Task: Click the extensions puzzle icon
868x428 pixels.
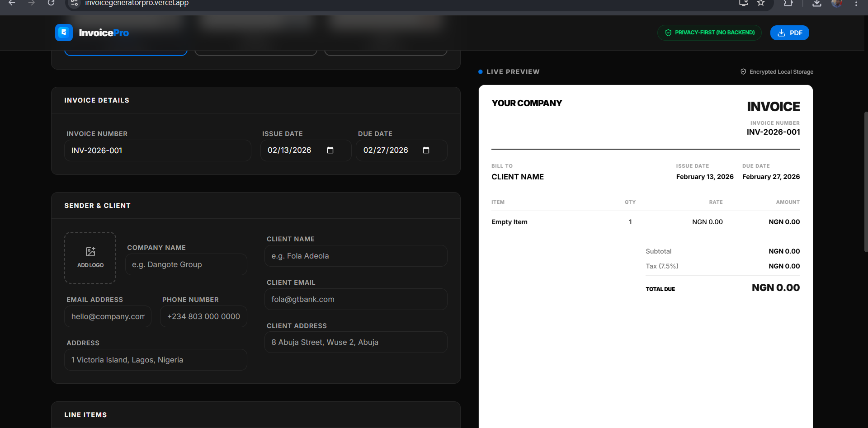Action: (788, 3)
